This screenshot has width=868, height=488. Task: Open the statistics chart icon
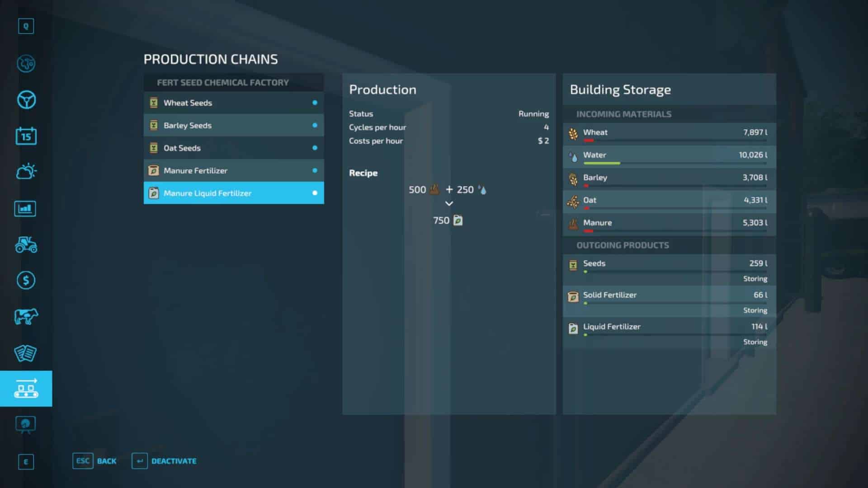click(x=26, y=208)
